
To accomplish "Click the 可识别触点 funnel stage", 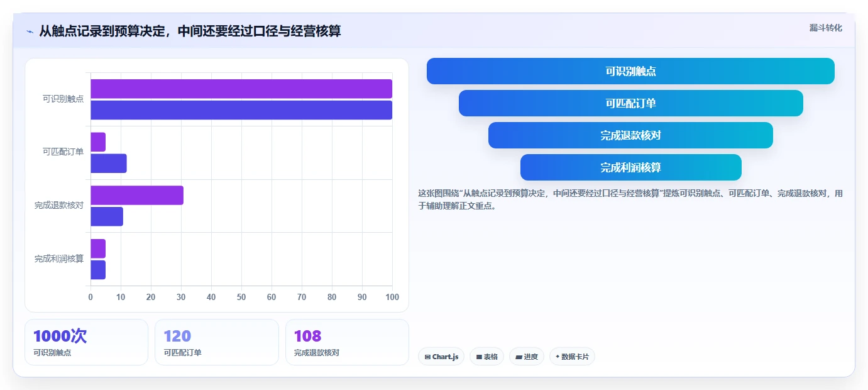I will 630,71.
